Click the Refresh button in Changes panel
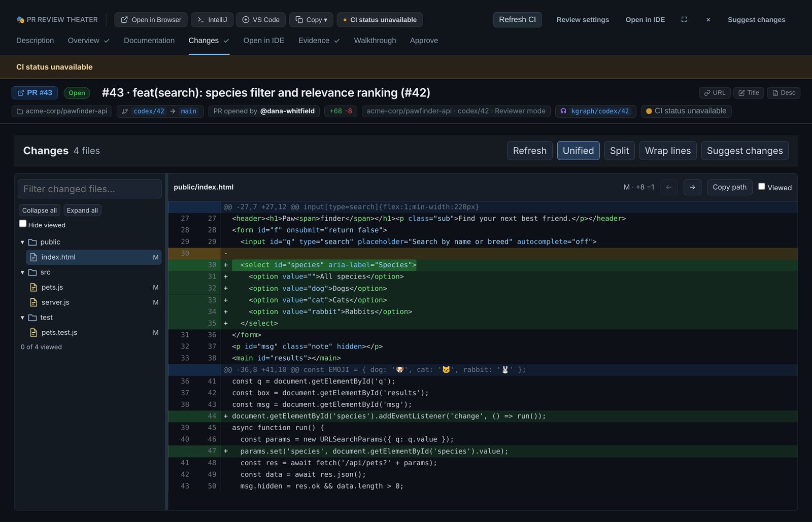This screenshot has width=812, height=522. click(x=529, y=151)
